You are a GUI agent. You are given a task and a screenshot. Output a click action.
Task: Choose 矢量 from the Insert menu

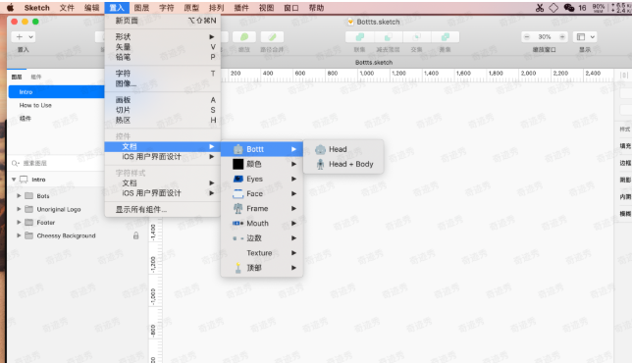(x=163, y=47)
